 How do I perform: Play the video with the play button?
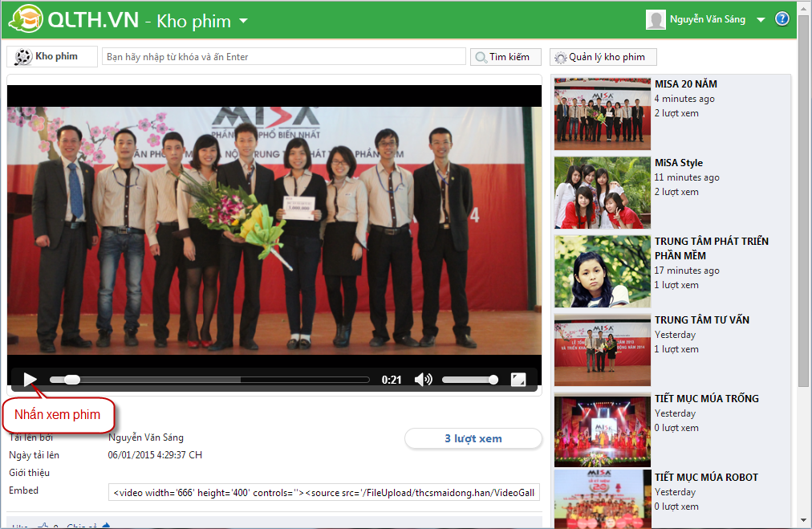pos(30,380)
